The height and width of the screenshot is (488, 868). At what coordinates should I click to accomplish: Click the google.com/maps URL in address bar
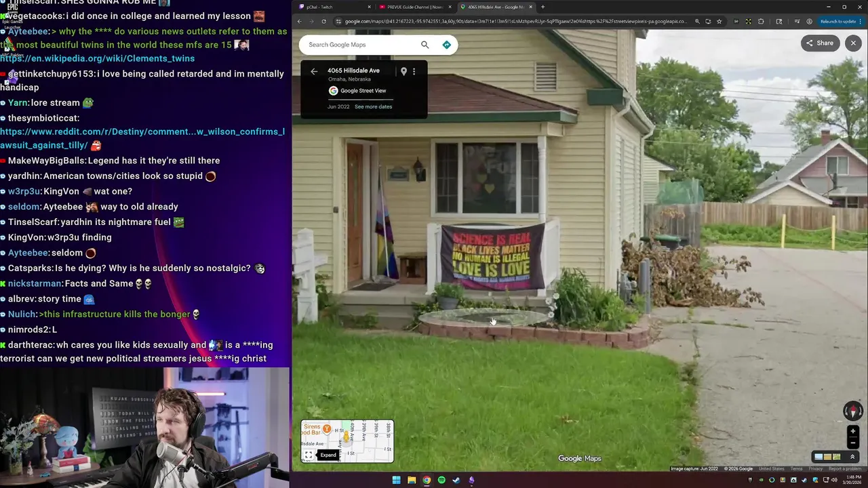tap(515, 22)
